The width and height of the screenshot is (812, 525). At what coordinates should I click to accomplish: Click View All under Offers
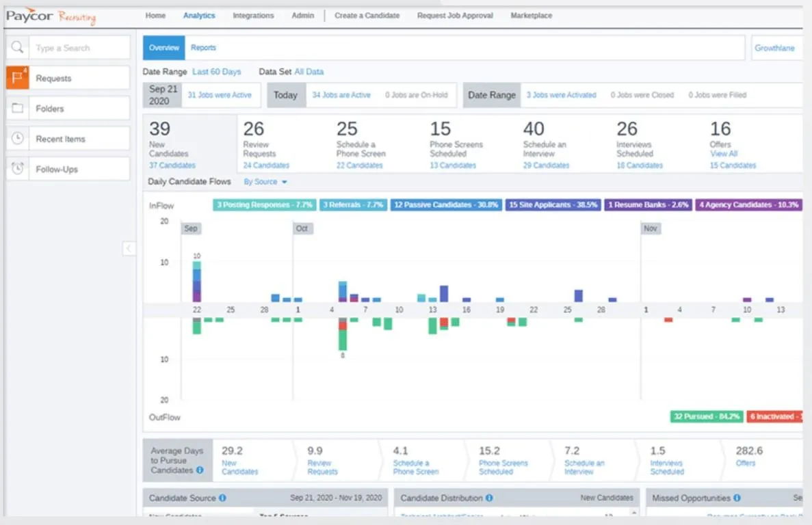point(724,154)
